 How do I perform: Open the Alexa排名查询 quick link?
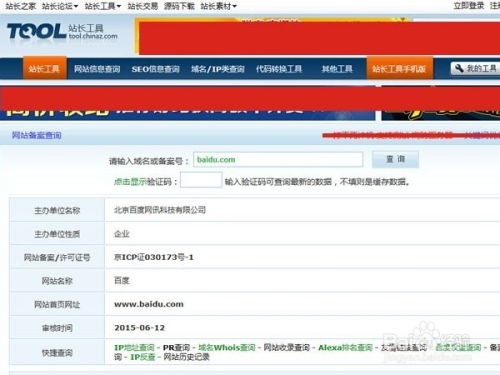pyautogui.click(x=345, y=348)
